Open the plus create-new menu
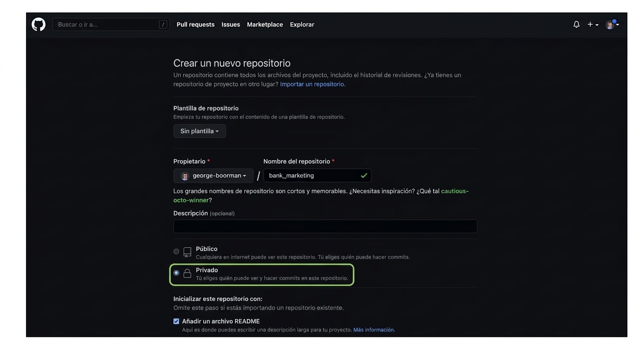The width and height of the screenshot is (644, 357). [593, 25]
